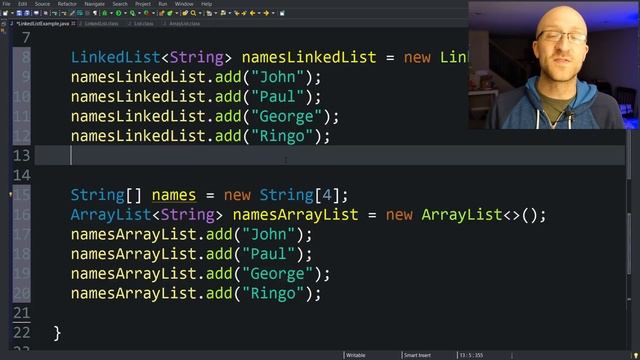
Task: Click the names variable on line 15
Action: tap(174, 195)
